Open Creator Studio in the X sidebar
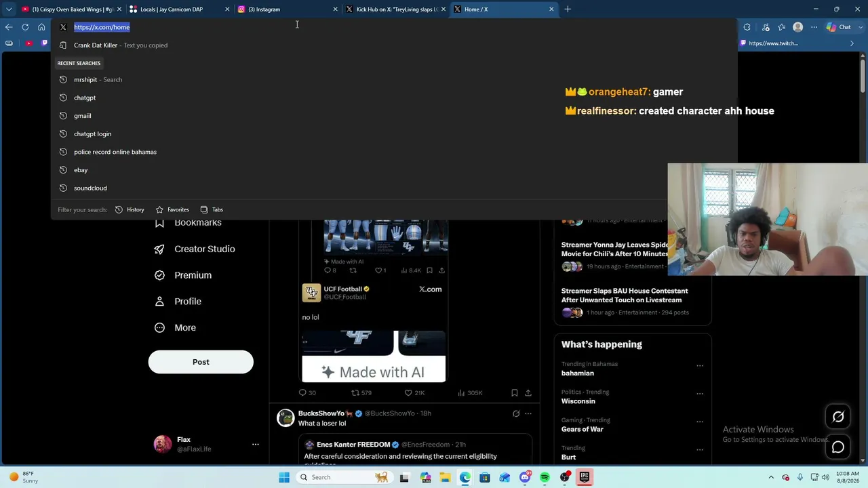Image resolution: width=868 pixels, height=488 pixels. pos(195,249)
